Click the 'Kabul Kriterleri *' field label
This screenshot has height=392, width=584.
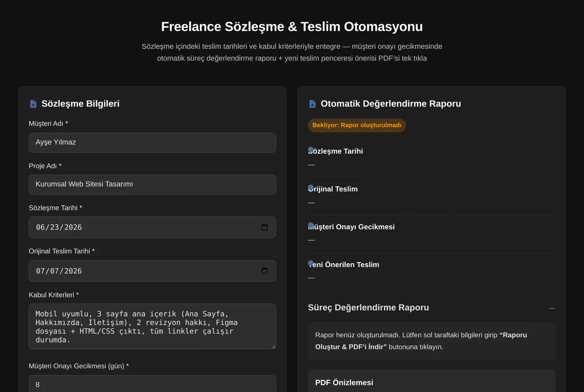click(54, 295)
